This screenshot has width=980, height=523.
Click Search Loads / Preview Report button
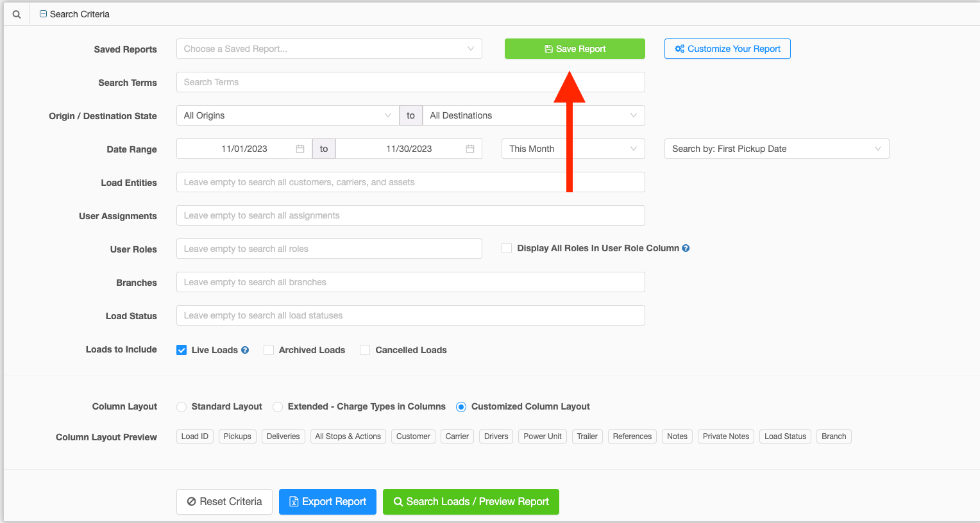click(471, 502)
